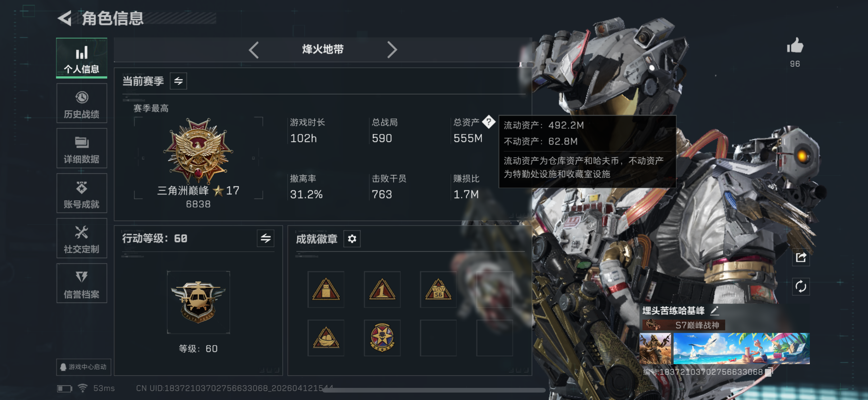Go to the next mode with the right chevron

(392, 50)
